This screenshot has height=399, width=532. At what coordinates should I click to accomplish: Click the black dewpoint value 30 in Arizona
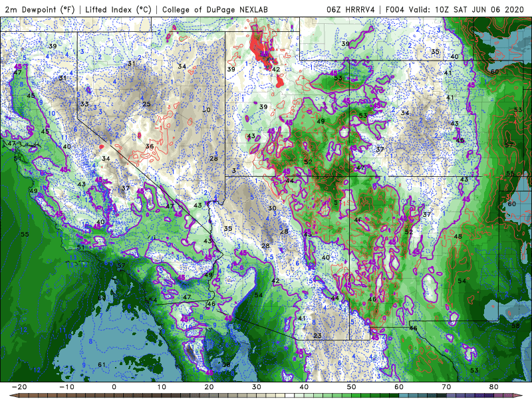click(x=272, y=208)
